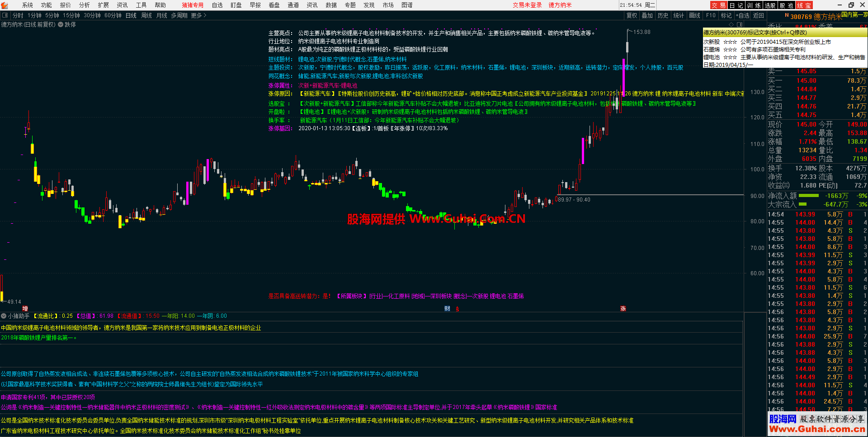The height and width of the screenshot is (437, 868).
Task: Select the 月线 monthly period
Action: click(x=162, y=15)
